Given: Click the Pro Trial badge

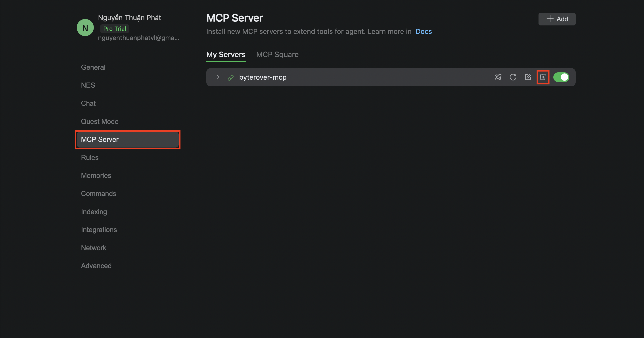Looking at the screenshot, I should tap(115, 29).
